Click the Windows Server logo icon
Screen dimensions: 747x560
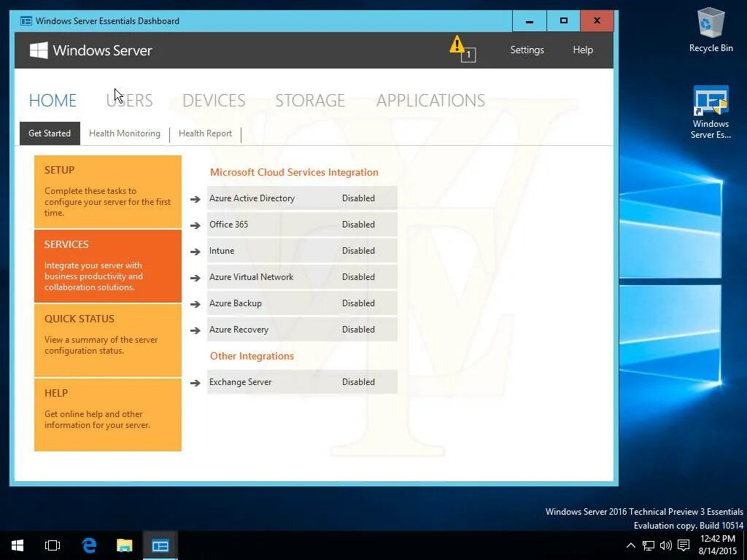tap(39, 50)
